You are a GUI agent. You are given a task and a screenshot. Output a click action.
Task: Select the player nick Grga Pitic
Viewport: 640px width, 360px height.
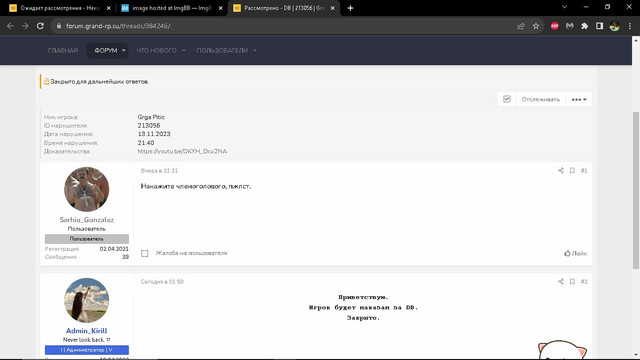point(151,117)
